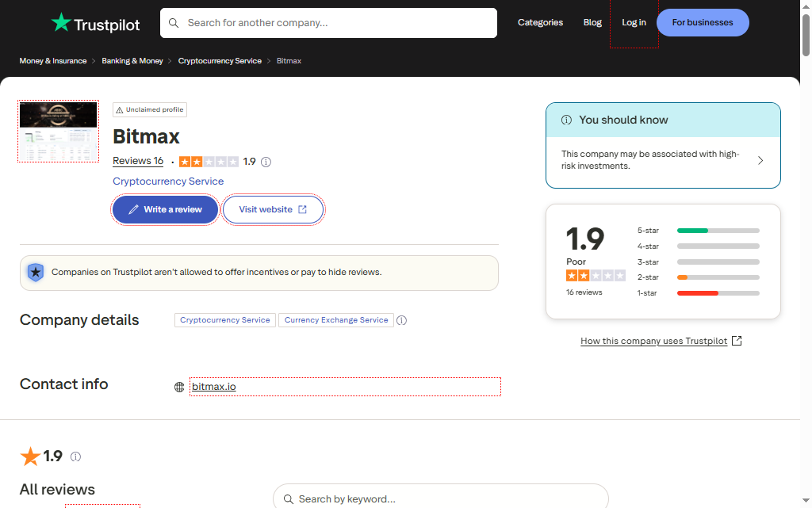Focus the Search by keyword field
812x508 pixels.
coord(441,498)
